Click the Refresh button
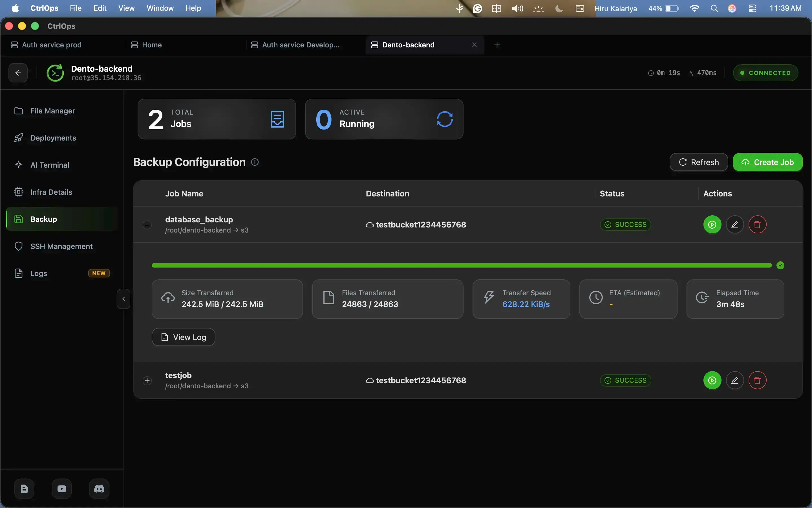Viewport: 812px width, 508px height. (x=699, y=162)
